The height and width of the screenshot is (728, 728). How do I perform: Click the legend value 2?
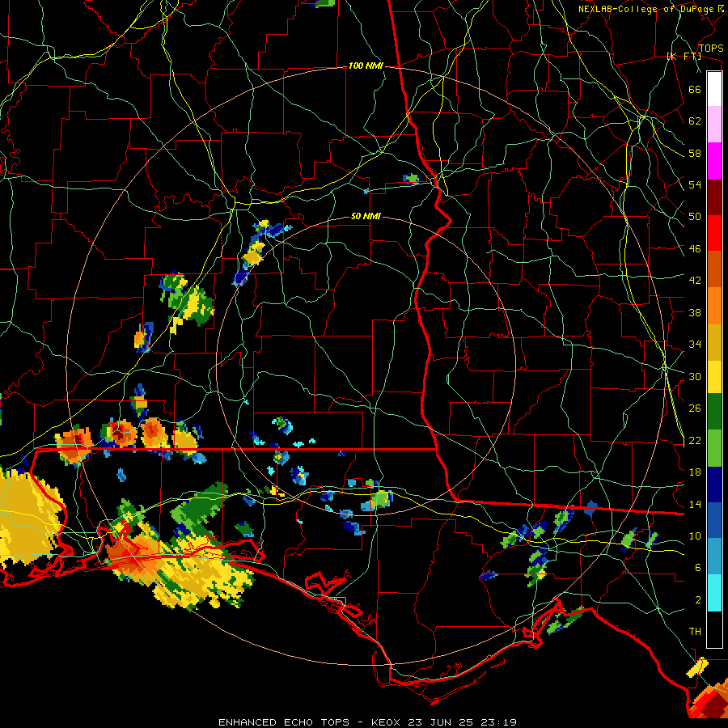point(698,600)
